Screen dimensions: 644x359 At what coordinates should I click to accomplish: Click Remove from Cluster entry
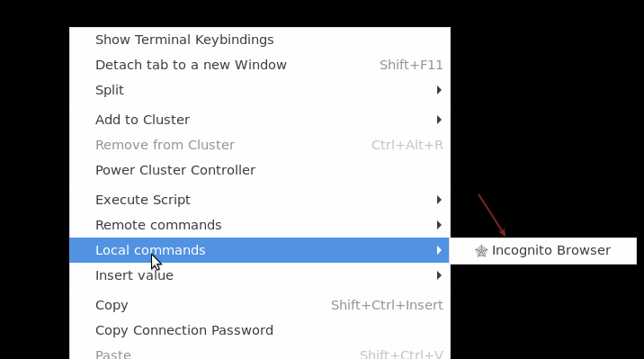(260, 145)
